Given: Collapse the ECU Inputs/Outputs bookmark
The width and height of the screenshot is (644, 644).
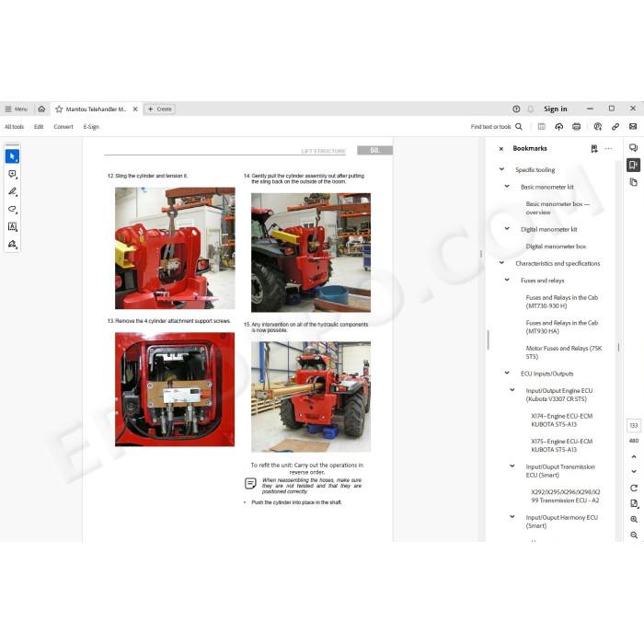Looking at the screenshot, I should [x=507, y=374].
